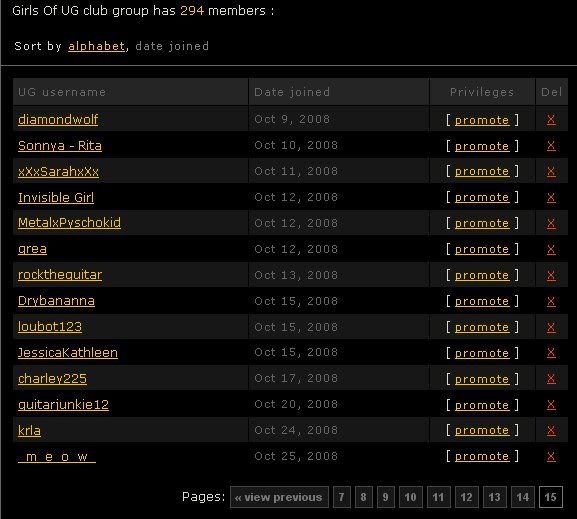Promote JessicaKathleen
577x519 pixels.
[x=482, y=353]
